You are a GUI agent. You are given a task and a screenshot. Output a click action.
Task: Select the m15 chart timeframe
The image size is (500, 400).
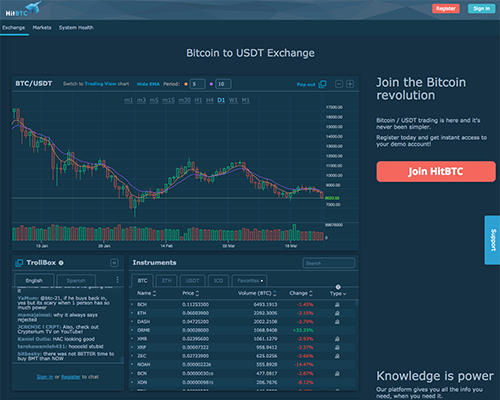168,100
